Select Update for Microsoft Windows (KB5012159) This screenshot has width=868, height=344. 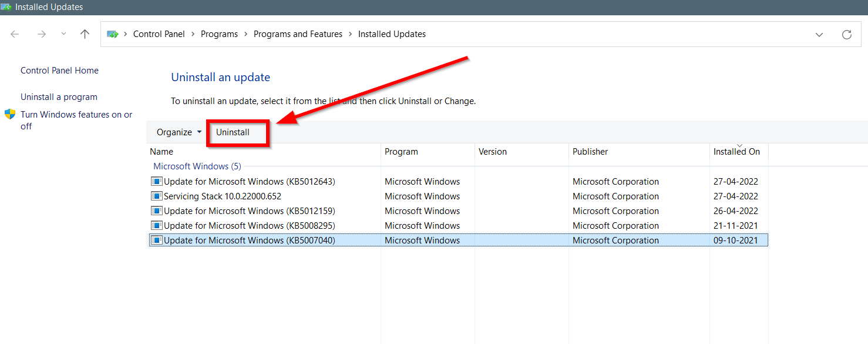[458, 211]
